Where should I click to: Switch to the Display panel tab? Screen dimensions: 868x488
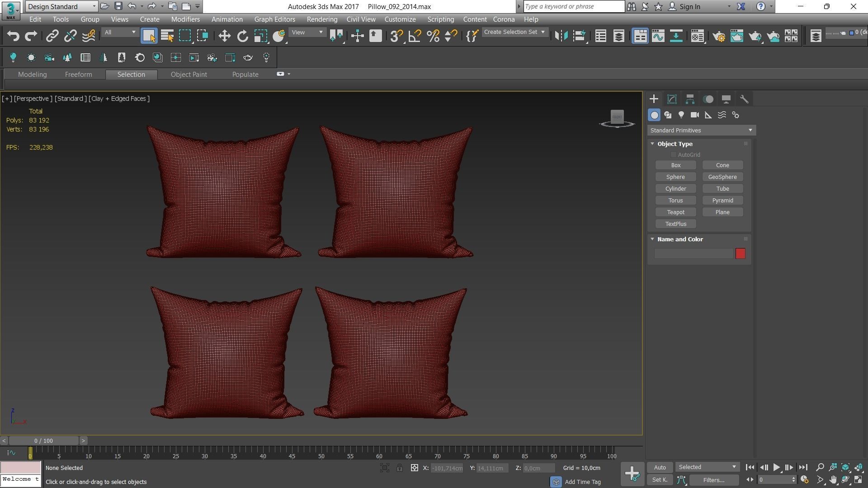click(x=726, y=99)
